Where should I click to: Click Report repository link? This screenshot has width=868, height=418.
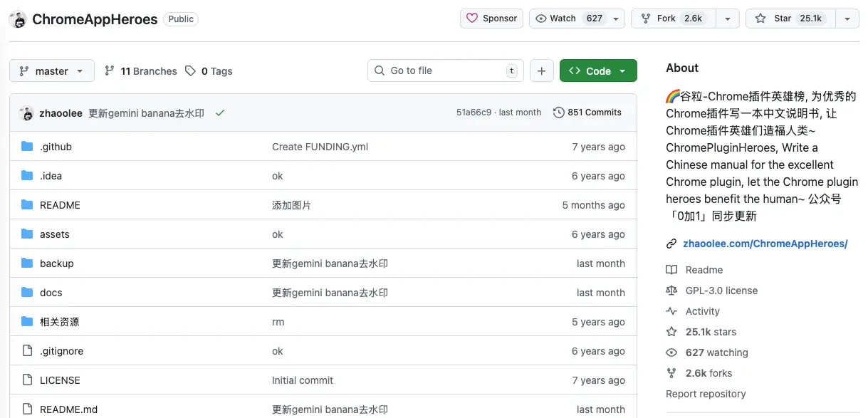point(706,394)
